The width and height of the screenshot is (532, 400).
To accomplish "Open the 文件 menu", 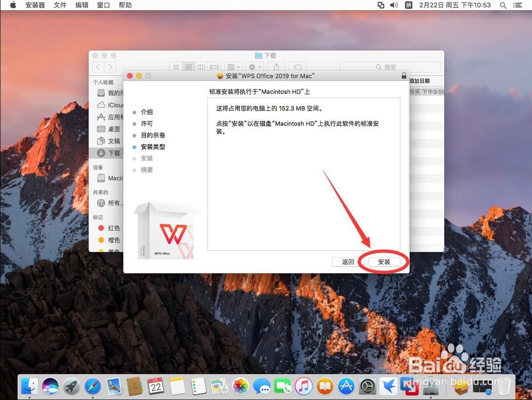I will click(x=60, y=5).
